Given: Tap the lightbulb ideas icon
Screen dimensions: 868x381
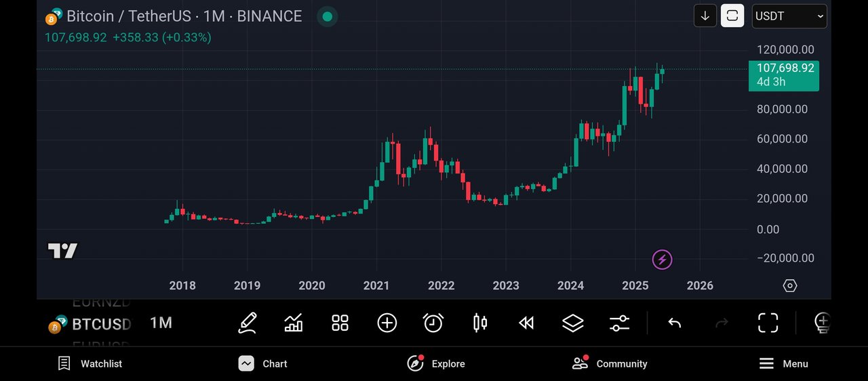Looking at the screenshot, I should coord(822,323).
